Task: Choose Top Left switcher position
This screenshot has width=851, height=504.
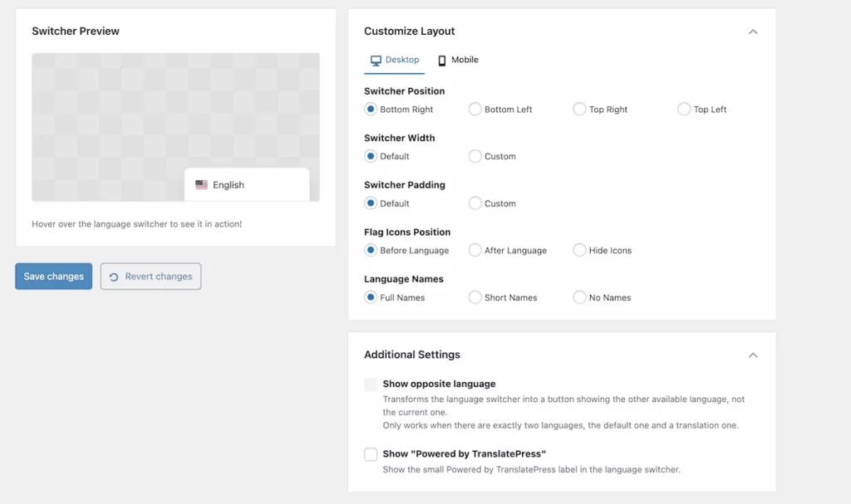Action: click(683, 109)
